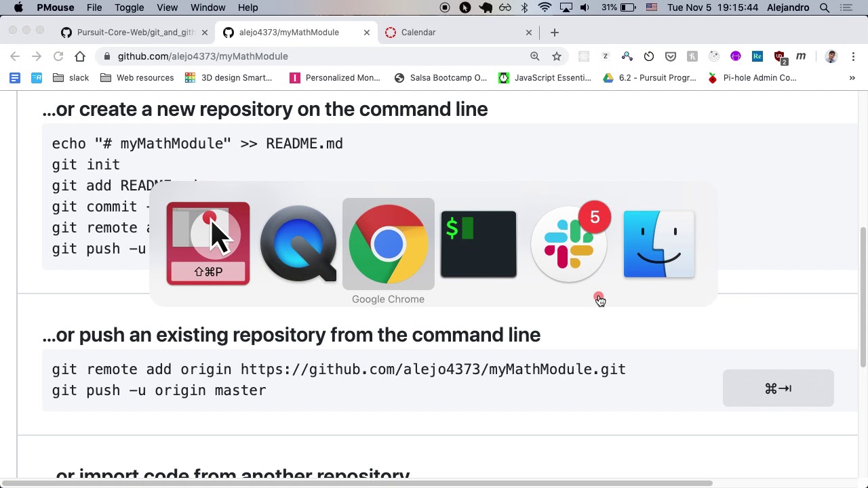This screenshot has height=488, width=868.
Task: Open the slack bookmarks folder
Action: [71, 78]
